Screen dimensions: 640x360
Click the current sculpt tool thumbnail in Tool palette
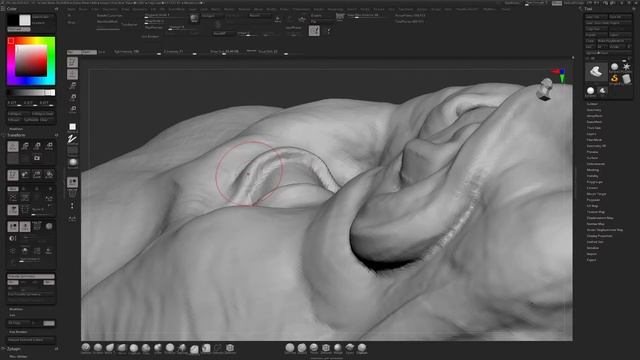[x=596, y=72]
